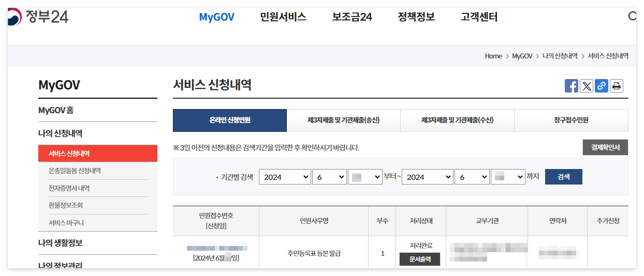Viewport: 644px width, 276px height.
Task: Switch to 제3자제출 및 기관제출(송신) tab
Action: click(x=343, y=120)
